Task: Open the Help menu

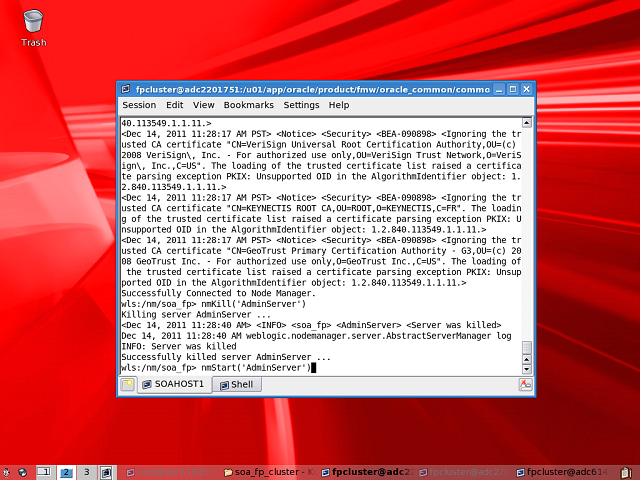Action: pos(339,105)
